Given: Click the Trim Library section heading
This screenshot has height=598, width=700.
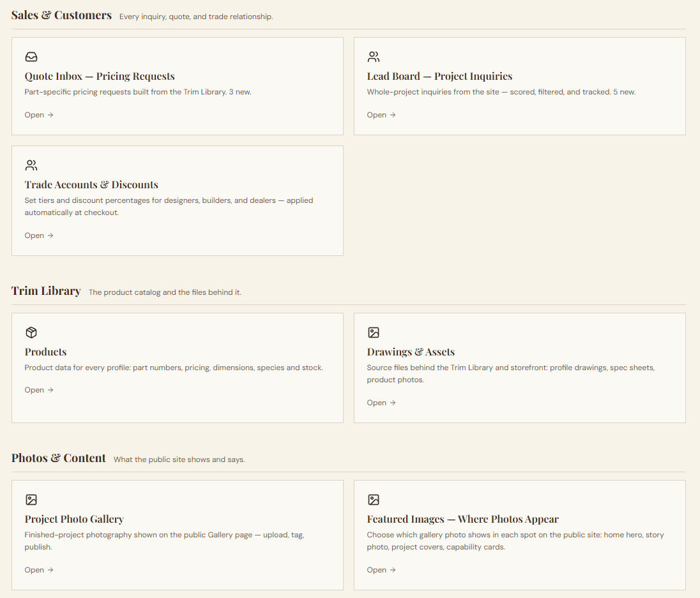Looking at the screenshot, I should click(x=46, y=291).
